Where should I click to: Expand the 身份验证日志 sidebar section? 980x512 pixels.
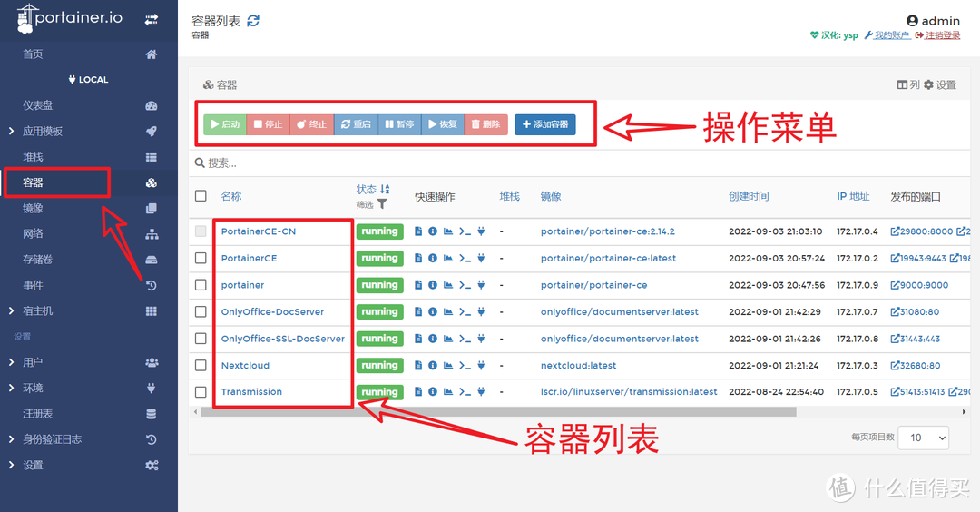pos(11,438)
